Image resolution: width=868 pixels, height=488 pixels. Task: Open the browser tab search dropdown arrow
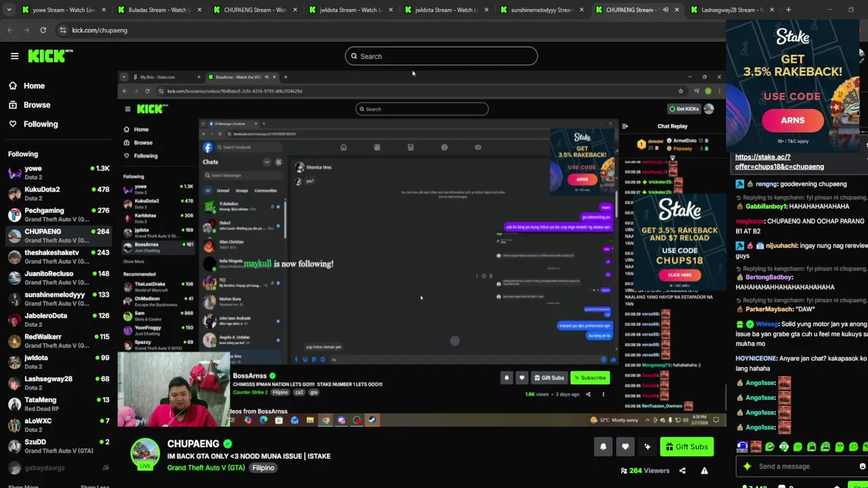9,9
